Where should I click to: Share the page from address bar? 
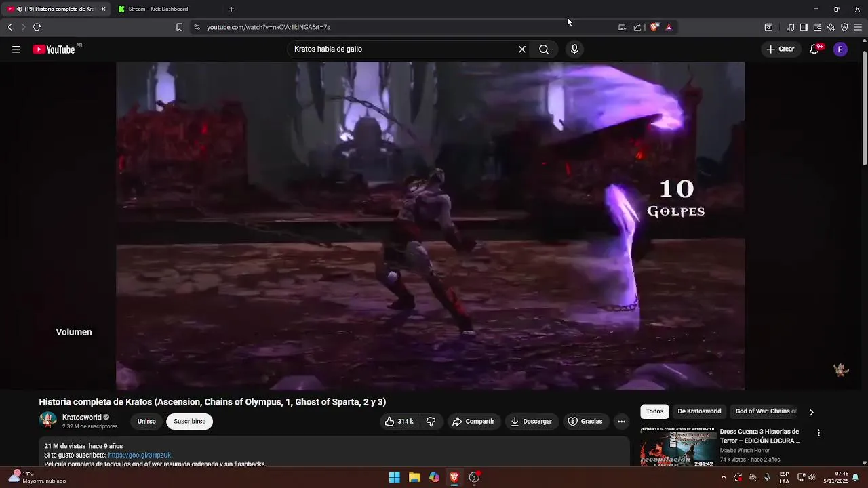pos(637,27)
